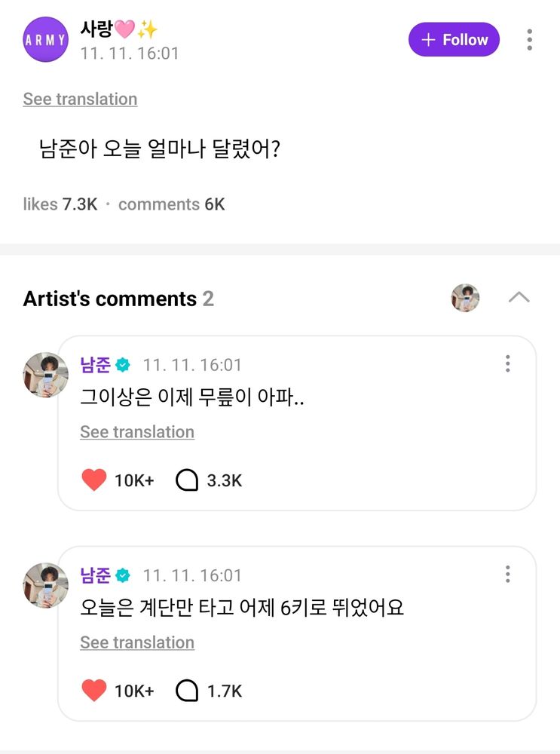
Task: Open the 6K comments count
Action: (x=171, y=204)
